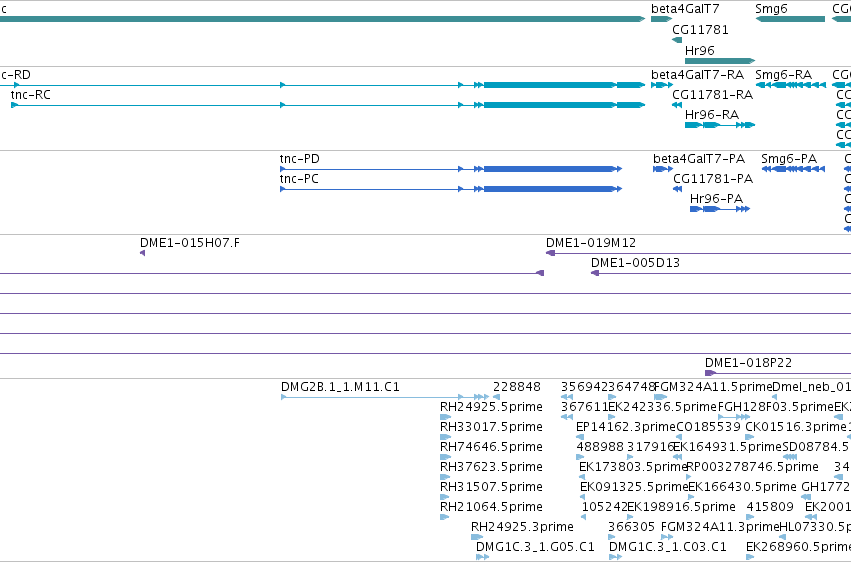
Task: Click the 415809 feature label
Action: point(770,508)
